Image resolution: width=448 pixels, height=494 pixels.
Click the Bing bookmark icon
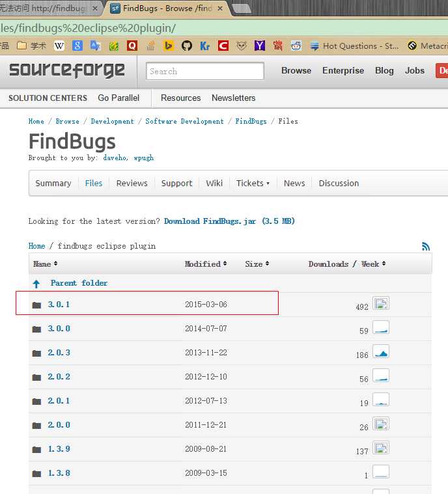tap(169, 46)
